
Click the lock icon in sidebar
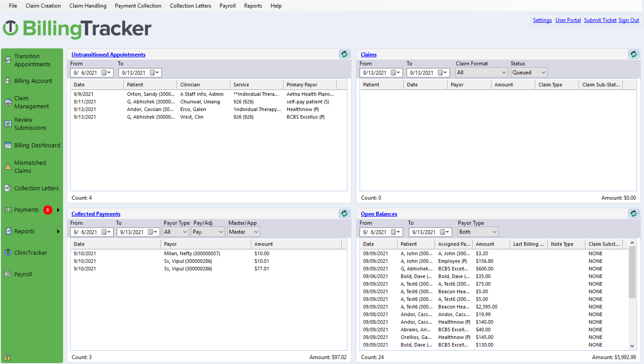[x=7, y=356]
